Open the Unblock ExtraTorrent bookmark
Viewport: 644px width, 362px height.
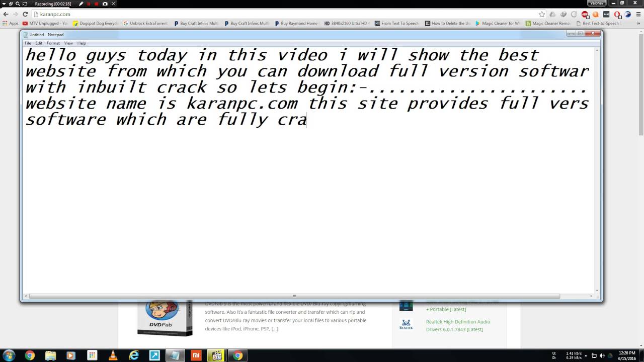click(x=146, y=23)
